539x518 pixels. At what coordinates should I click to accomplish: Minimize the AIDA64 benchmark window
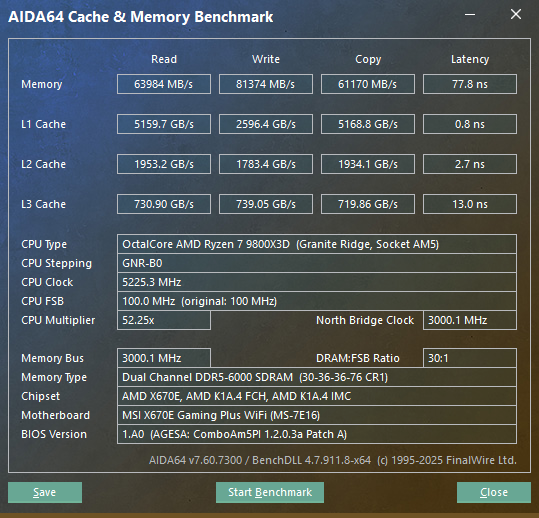click(470, 15)
